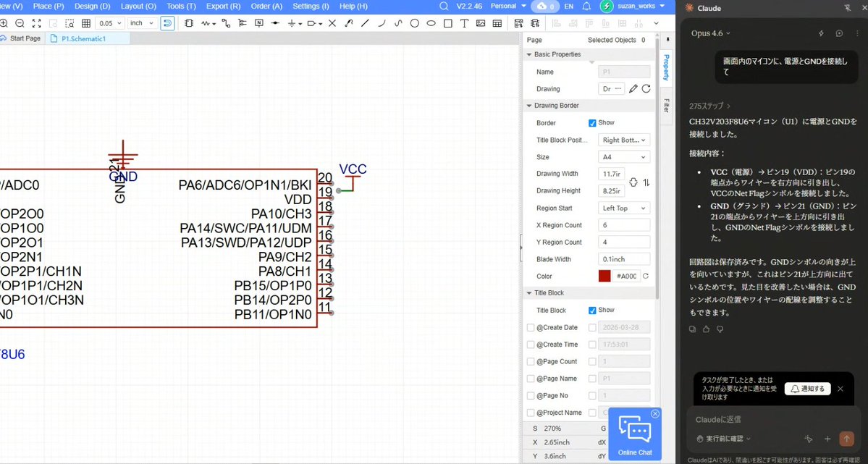Place a no-connect X flag
This screenshot has height=464, width=868.
click(x=332, y=23)
